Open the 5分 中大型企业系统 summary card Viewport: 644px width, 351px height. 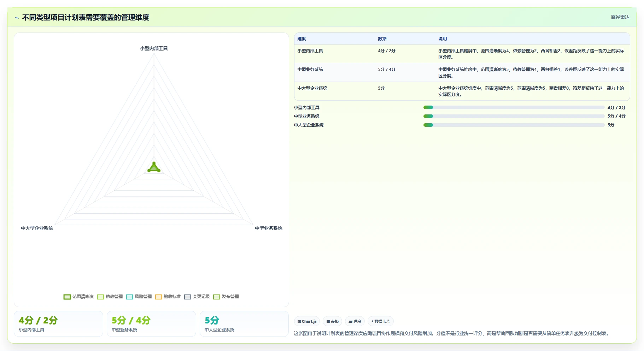pyautogui.click(x=244, y=324)
